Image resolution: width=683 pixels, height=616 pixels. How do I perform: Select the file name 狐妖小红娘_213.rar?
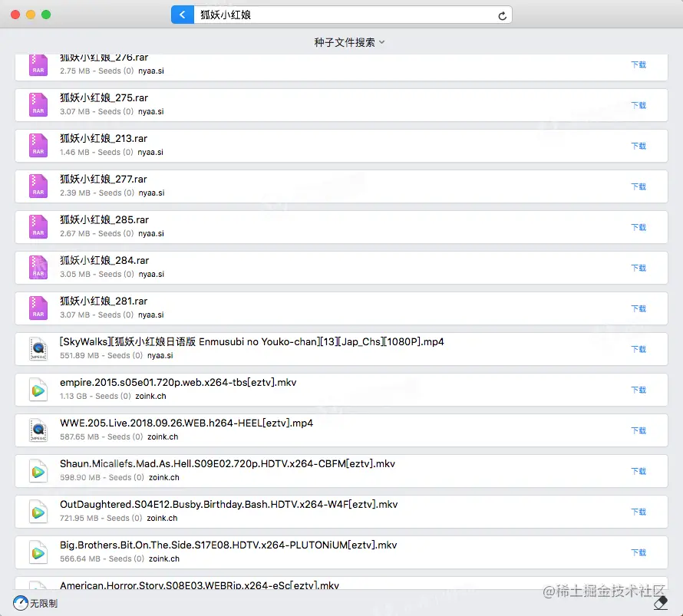coord(104,138)
